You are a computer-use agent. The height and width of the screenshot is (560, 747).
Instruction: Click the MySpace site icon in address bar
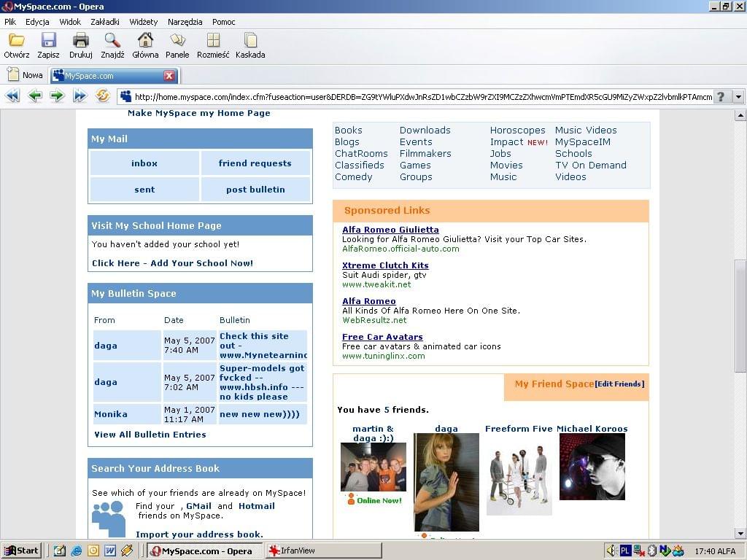click(x=125, y=97)
